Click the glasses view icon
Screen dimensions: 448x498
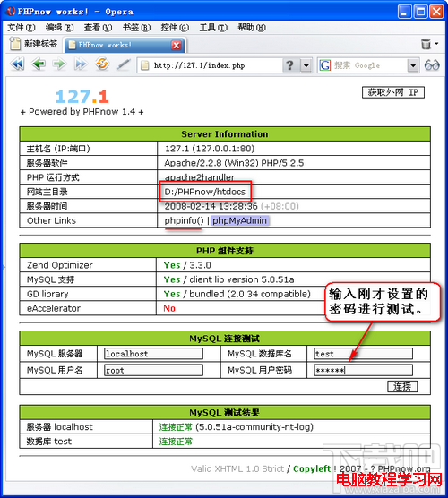click(x=432, y=65)
